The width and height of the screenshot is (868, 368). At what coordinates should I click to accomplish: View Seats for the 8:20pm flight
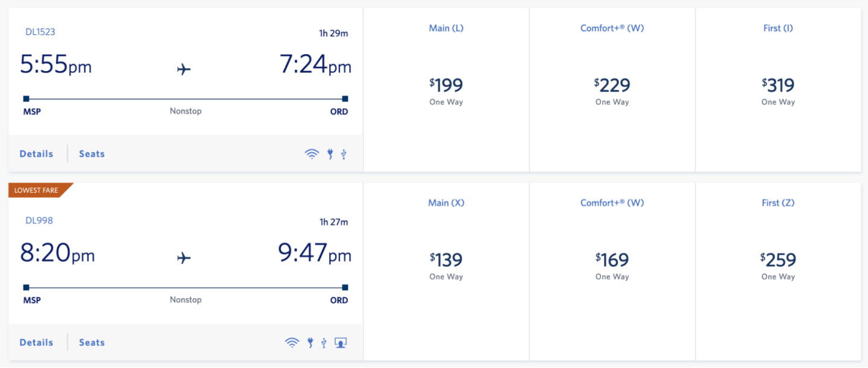[x=92, y=343]
